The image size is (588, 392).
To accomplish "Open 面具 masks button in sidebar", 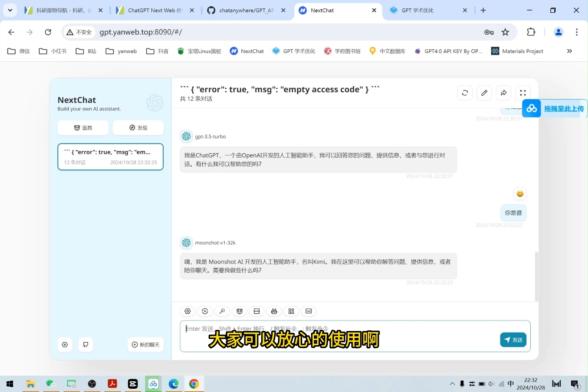I will 83,128.
